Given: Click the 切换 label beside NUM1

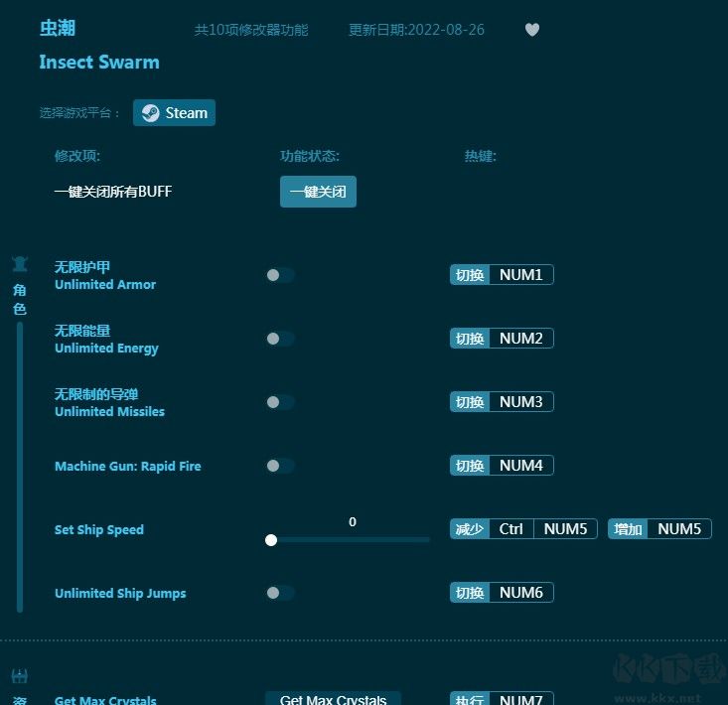Looking at the screenshot, I should tap(470, 275).
